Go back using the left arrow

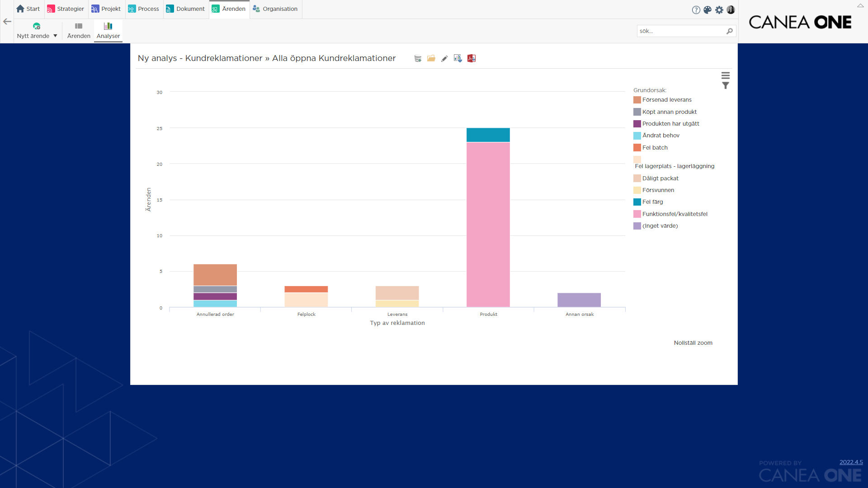tap(7, 21)
